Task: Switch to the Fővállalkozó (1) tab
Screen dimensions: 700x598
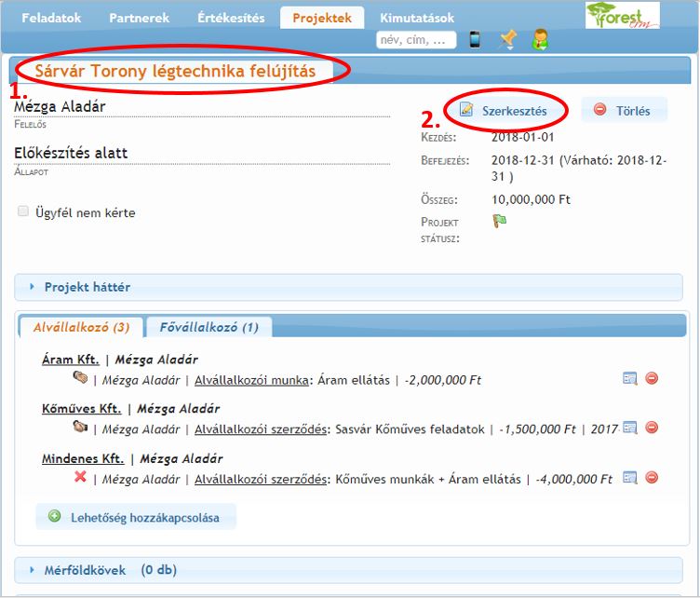Action: [x=209, y=327]
